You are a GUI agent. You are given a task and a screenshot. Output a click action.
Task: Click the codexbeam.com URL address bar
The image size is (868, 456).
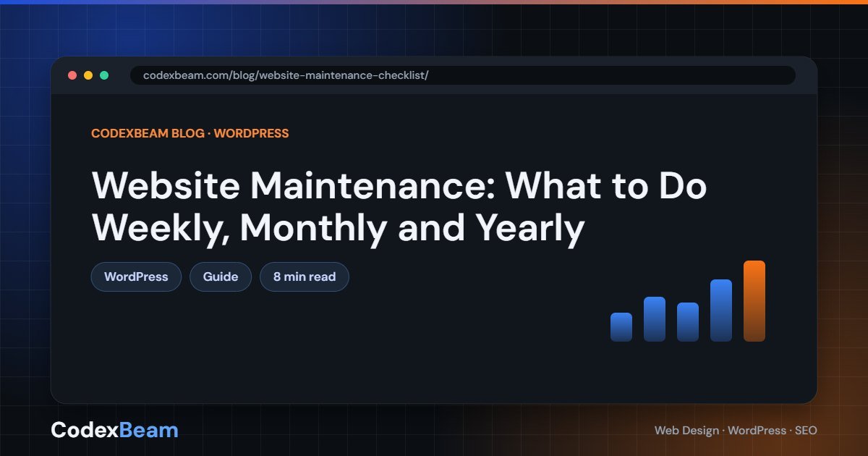[x=463, y=75]
